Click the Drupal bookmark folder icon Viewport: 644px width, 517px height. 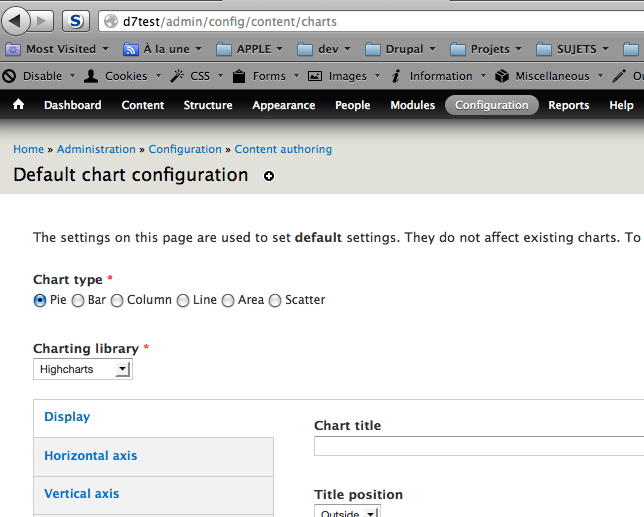point(373,49)
